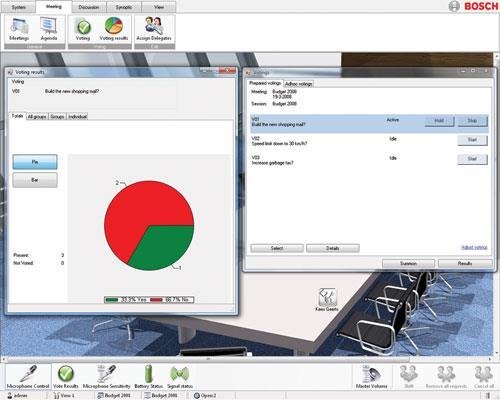Viewport: 500px width, 400px height.
Task: Click the admin user status entry
Action: (x=17, y=396)
